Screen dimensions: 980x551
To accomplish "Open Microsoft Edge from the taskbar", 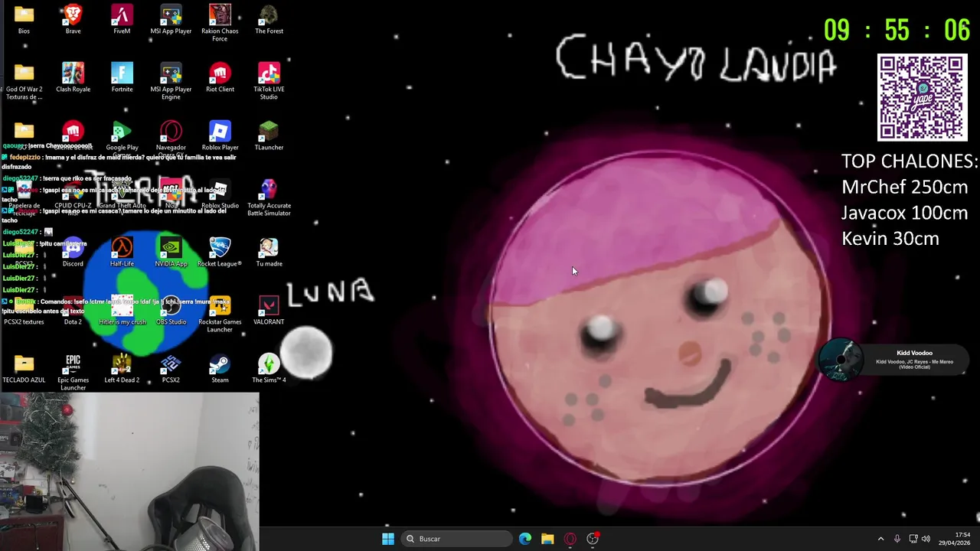I will click(525, 539).
